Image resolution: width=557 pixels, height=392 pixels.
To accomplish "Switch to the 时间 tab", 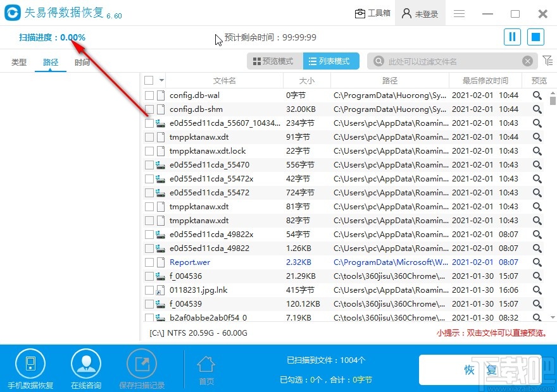I will tap(82, 63).
